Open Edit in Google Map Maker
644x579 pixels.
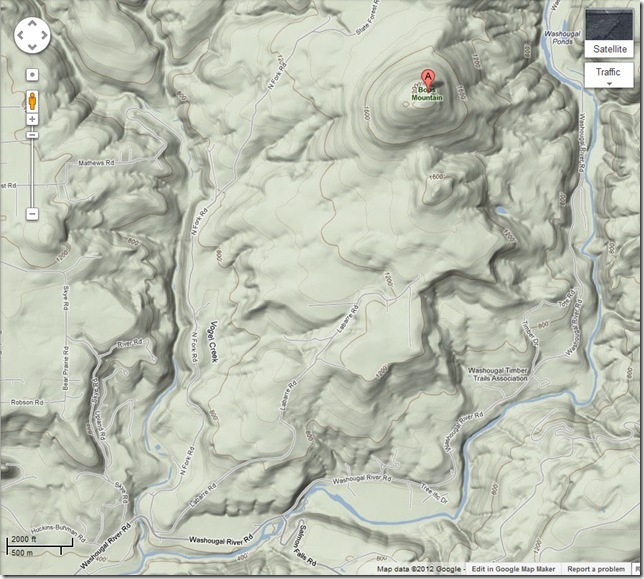[513, 569]
